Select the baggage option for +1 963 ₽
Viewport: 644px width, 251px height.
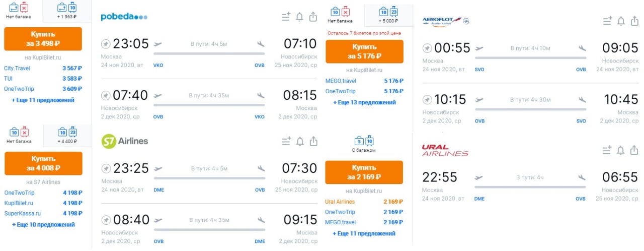coord(67,11)
